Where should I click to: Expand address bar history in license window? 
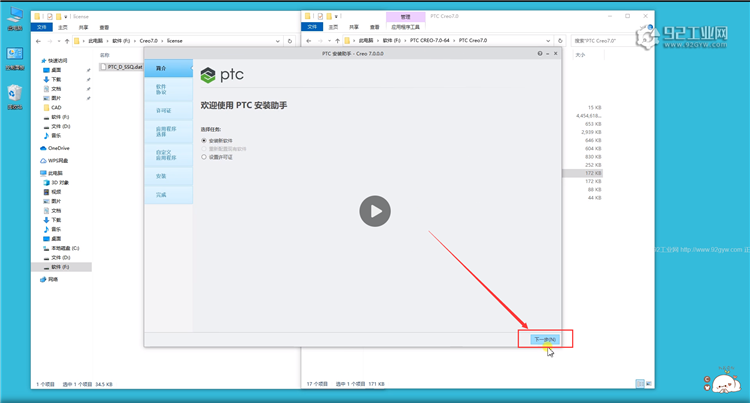point(277,41)
